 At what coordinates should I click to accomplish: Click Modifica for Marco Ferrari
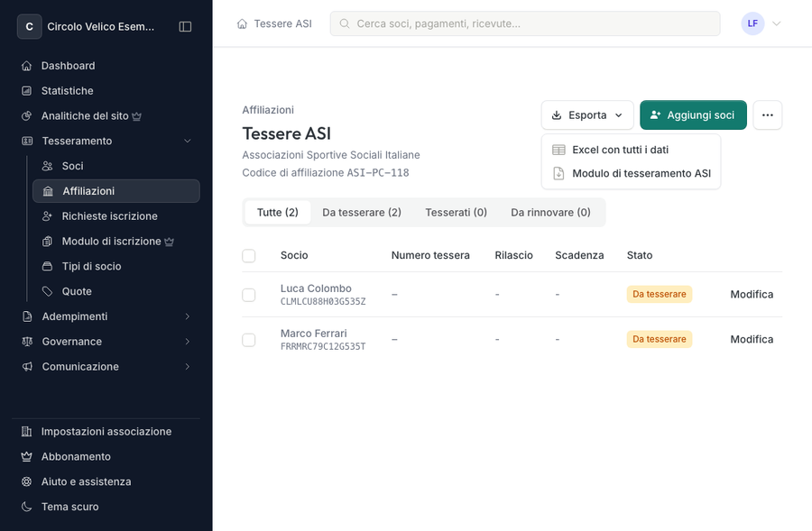click(752, 340)
